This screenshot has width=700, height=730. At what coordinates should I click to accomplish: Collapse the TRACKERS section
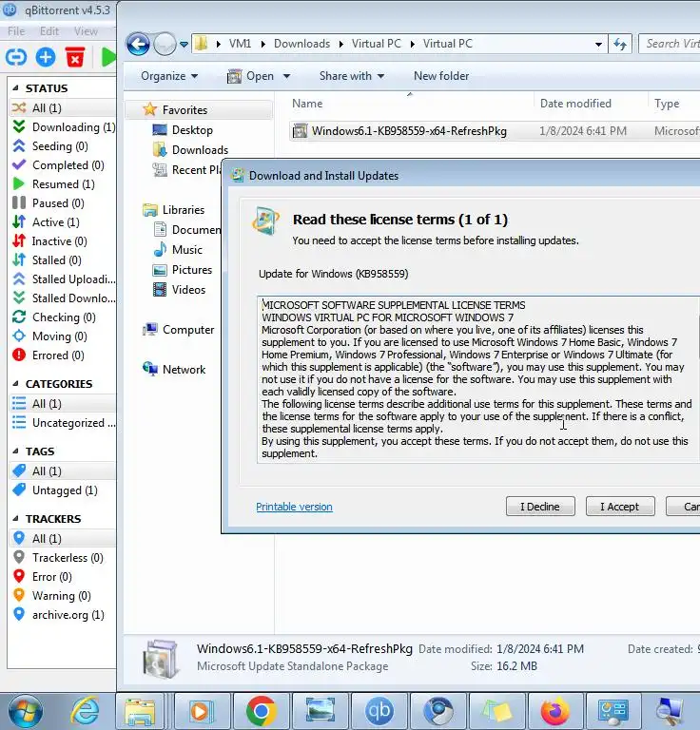[16, 519]
